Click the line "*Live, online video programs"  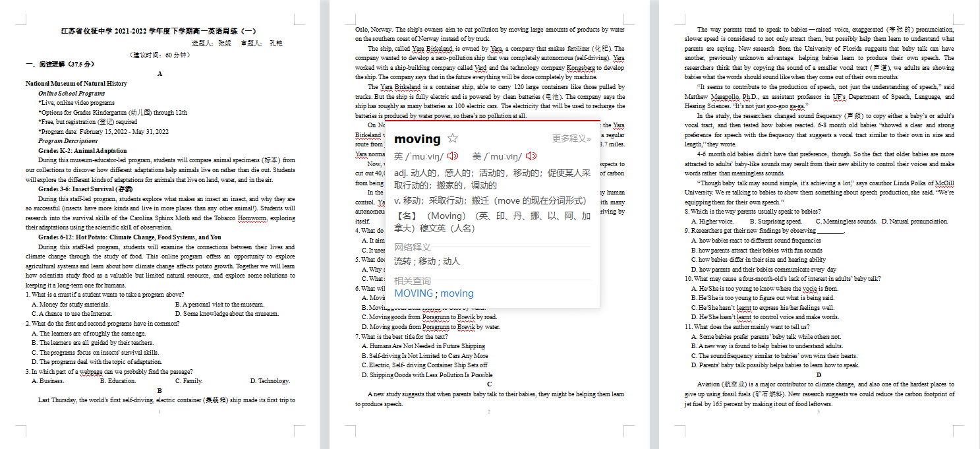coord(76,103)
